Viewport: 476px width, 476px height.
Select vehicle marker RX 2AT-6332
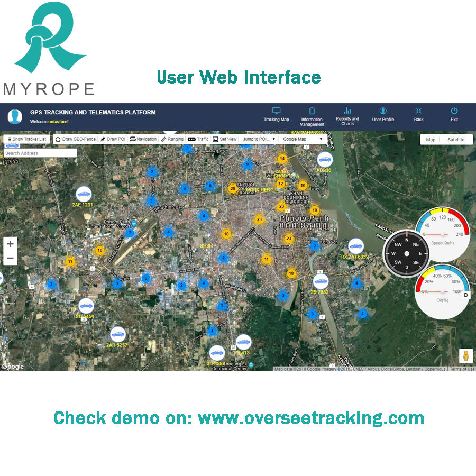click(x=356, y=246)
